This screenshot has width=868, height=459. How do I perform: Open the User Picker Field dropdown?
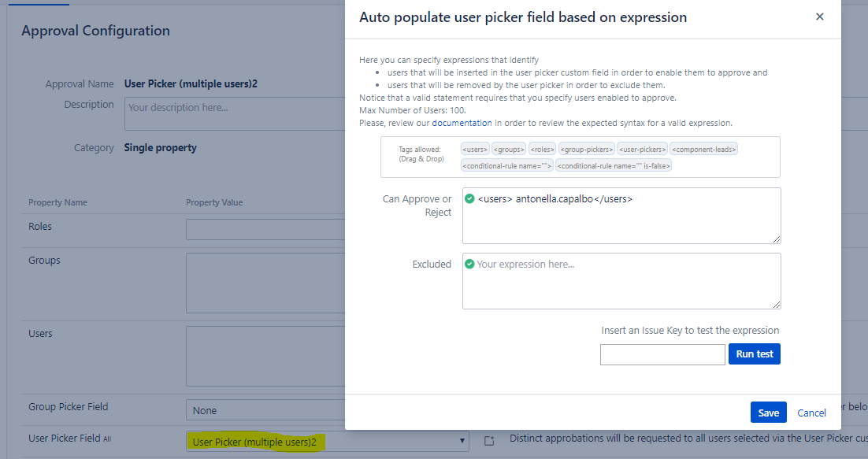[327, 442]
